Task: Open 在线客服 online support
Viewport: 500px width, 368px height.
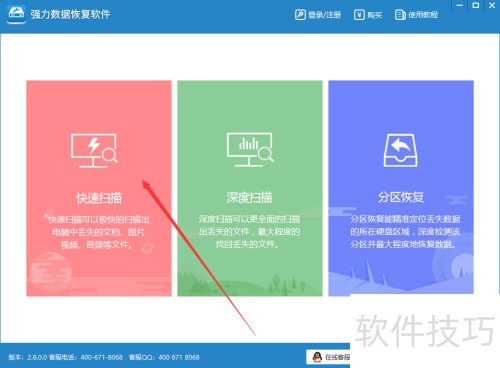Action: click(328, 357)
